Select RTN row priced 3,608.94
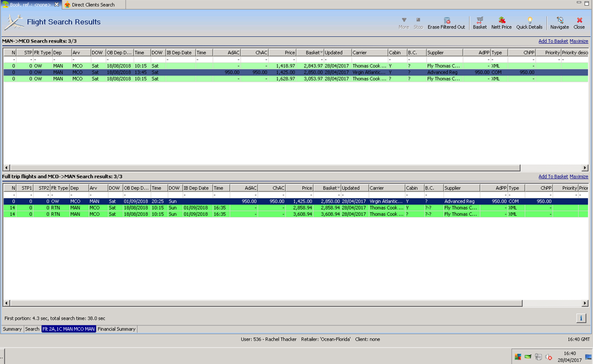593x364 pixels. 296,214
